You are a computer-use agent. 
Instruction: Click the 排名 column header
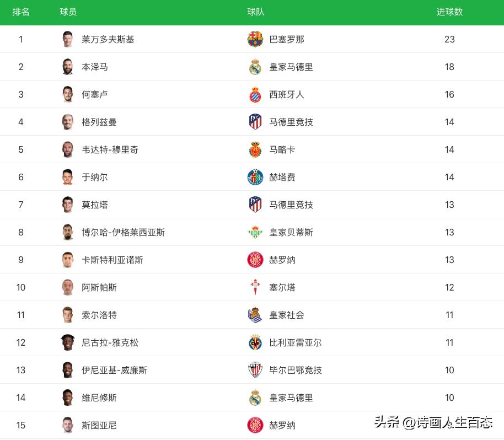pos(21,12)
